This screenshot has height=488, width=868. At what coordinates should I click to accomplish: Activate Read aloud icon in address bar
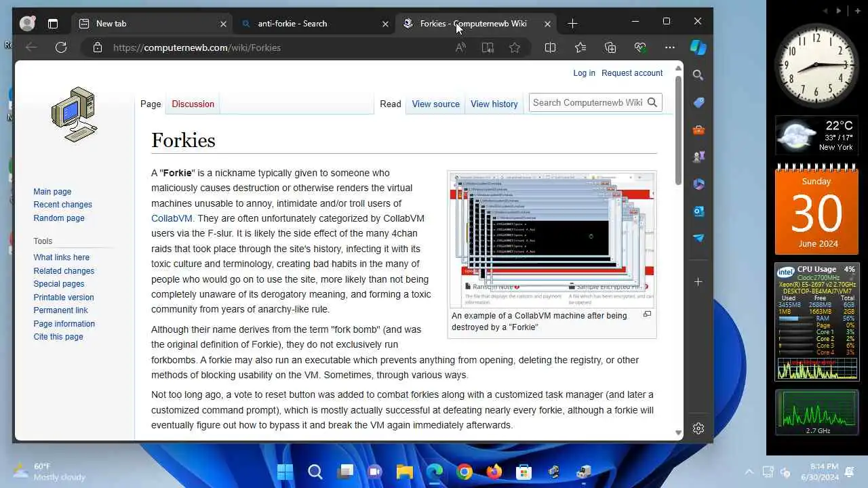pyautogui.click(x=460, y=47)
